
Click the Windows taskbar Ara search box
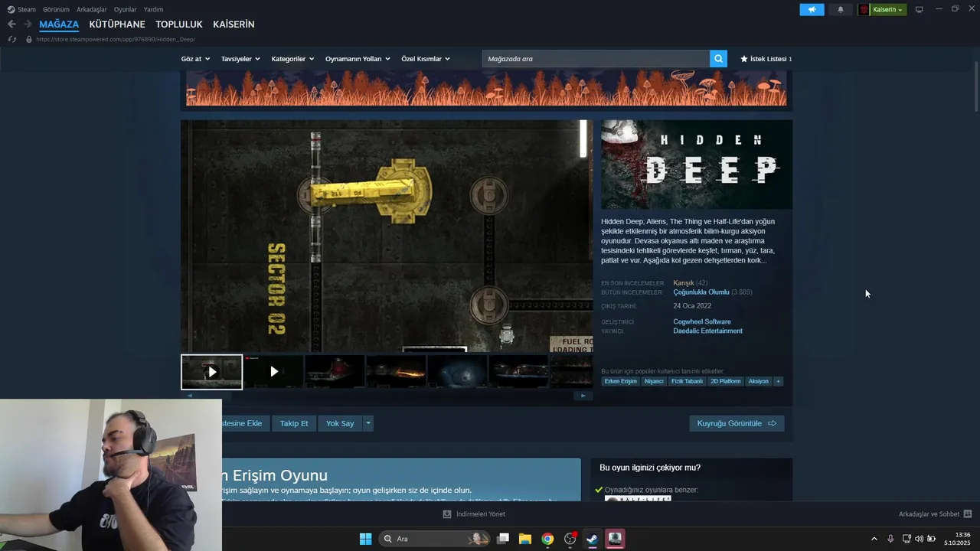click(434, 539)
